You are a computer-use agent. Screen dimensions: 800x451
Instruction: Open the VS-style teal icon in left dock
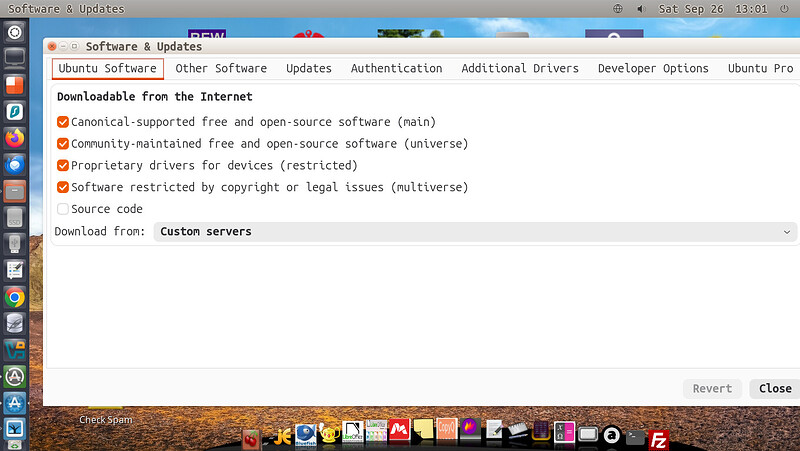click(15, 350)
